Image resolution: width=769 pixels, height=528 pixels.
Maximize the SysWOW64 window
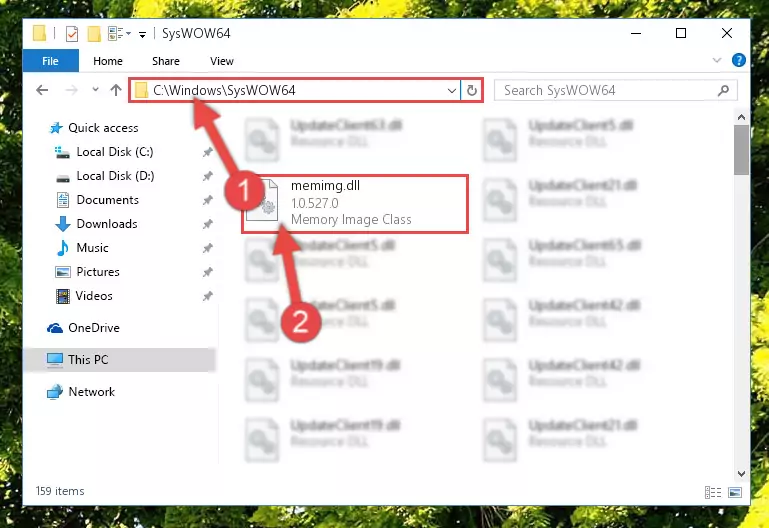681,33
